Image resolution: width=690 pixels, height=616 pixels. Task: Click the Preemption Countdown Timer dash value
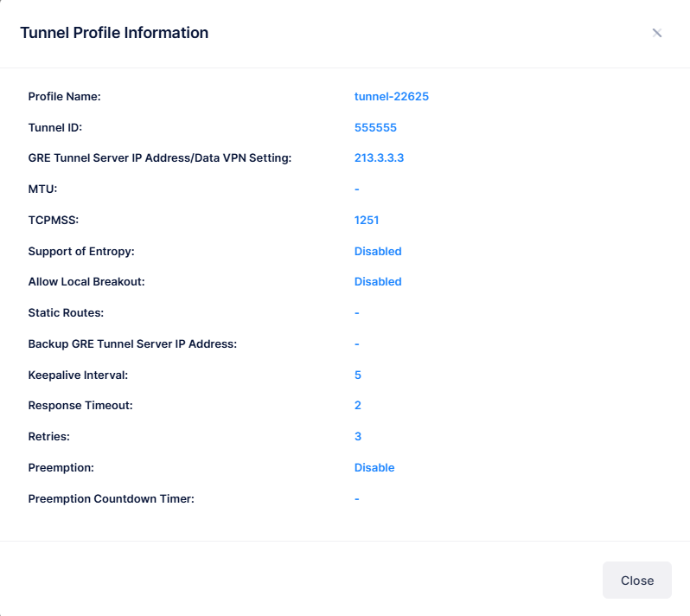(357, 499)
